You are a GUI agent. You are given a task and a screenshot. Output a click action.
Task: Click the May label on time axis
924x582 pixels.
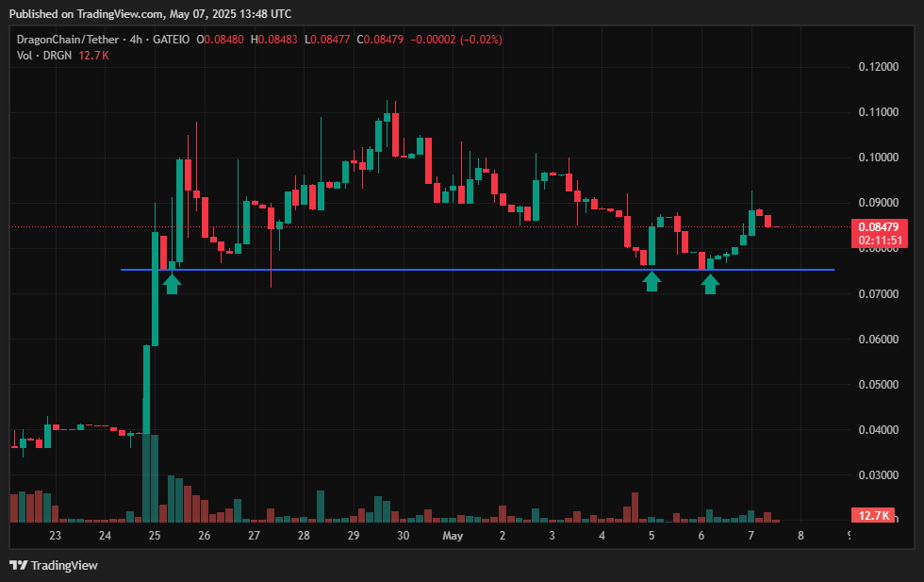click(x=453, y=536)
